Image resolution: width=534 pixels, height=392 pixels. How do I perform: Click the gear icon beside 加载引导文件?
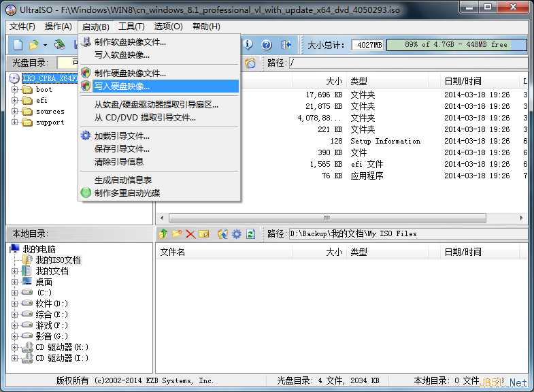tap(86, 135)
